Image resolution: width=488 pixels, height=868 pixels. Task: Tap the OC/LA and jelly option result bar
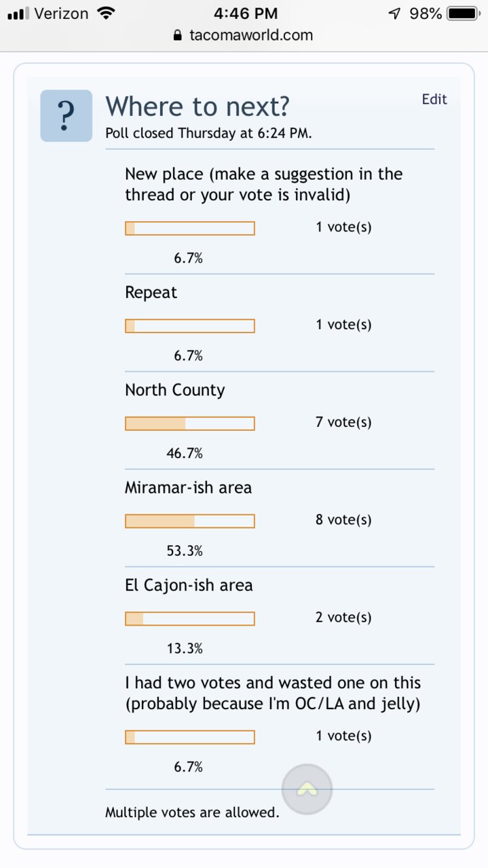point(190,737)
